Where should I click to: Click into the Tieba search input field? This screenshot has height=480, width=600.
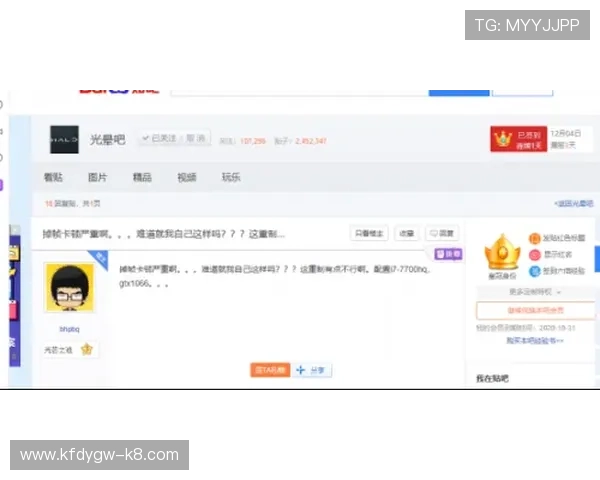click(300, 92)
